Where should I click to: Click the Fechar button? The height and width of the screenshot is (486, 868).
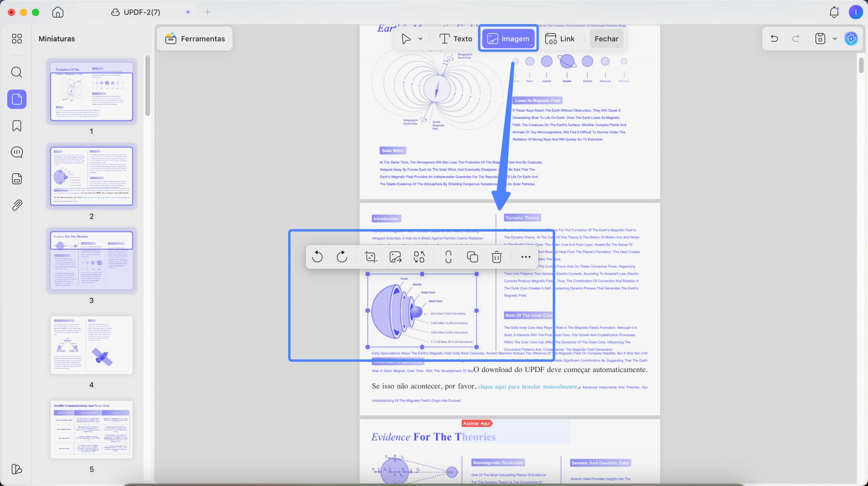(606, 39)
